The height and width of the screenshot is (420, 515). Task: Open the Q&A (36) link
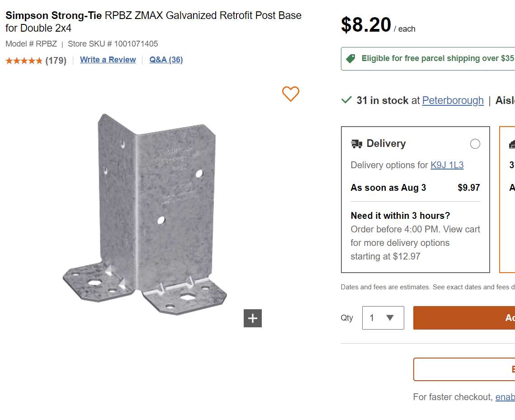[x=166, y=60]
